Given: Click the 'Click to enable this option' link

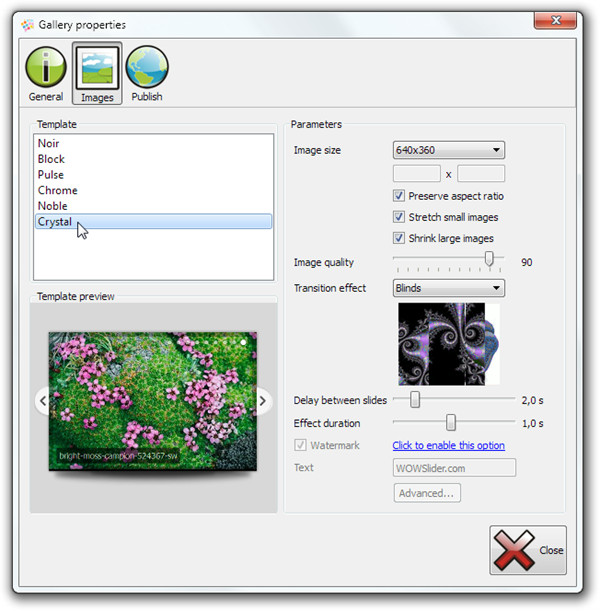Looking at the screenshot, I should tap(448, 445).
